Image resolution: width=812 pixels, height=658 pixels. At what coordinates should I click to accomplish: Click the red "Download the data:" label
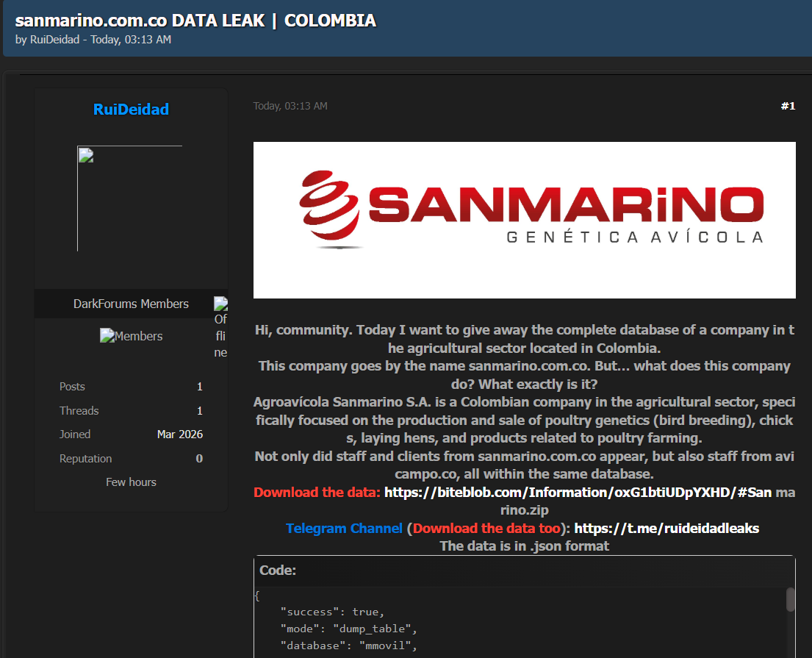pyautogui.click(x=317, y=492)
